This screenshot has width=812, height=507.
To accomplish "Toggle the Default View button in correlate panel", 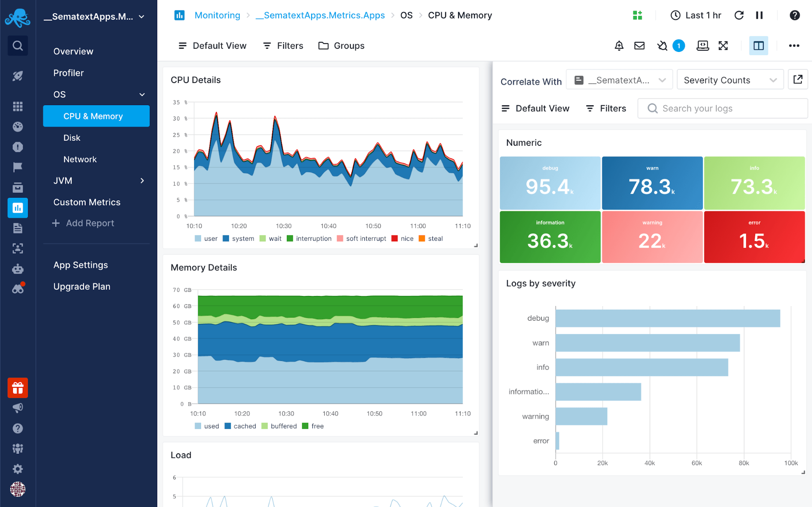I will pos(535,109).
